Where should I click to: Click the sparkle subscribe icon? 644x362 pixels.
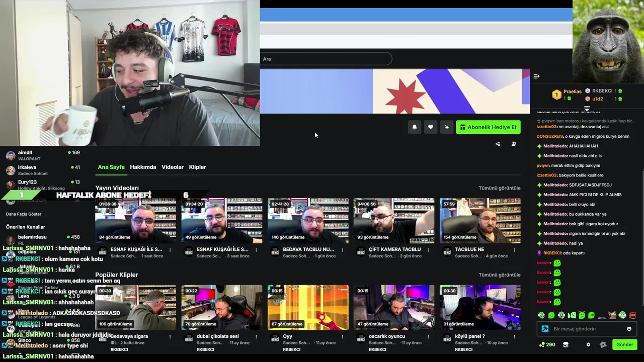point(446,127)
